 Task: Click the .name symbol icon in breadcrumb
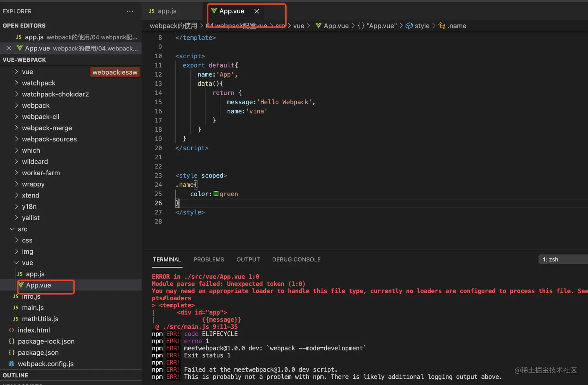click(x=442, y=26)
